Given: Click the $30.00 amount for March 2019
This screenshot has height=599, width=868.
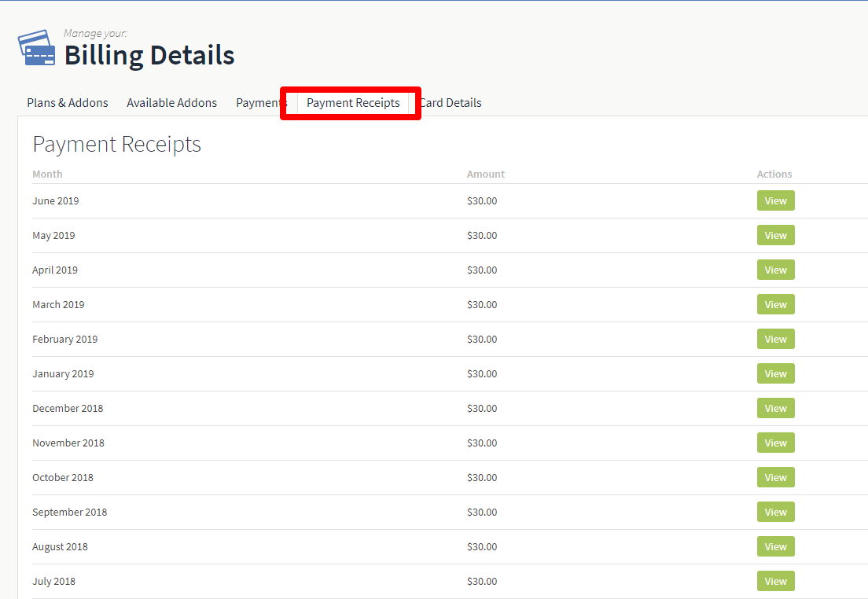Looking at the screenshot, I should click(482, 304).
